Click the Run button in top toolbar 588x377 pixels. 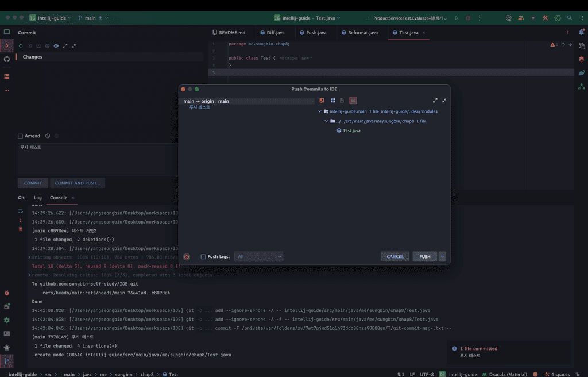click(457, 18)
